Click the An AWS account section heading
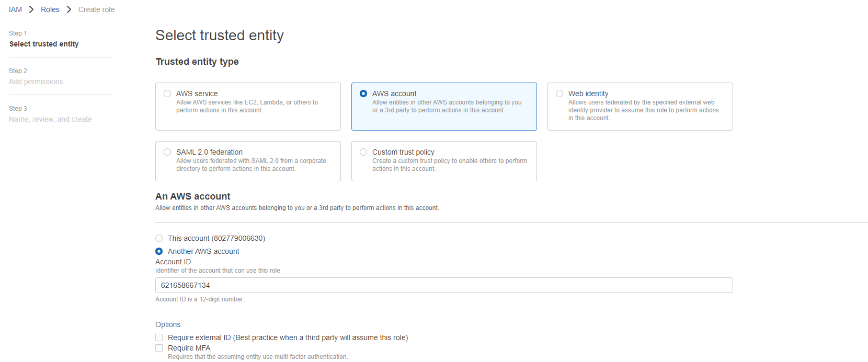The height and width of the screenshot is (362, 868). (192, 196)
